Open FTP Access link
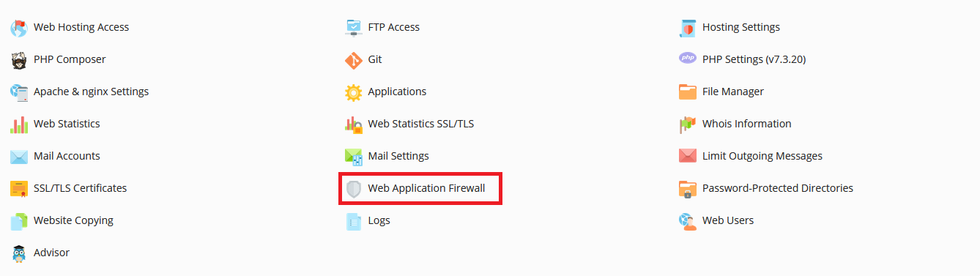This screenshot has width=980, height=276. (394, 27)
